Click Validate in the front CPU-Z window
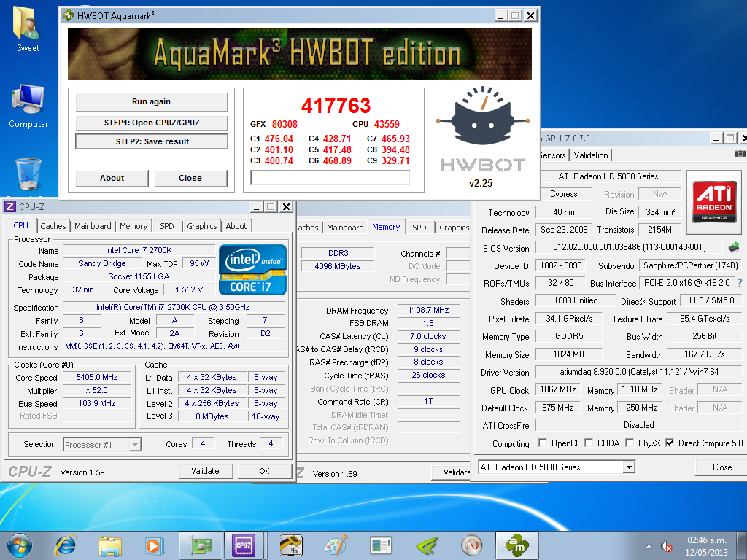Screen dimensions: 747x560 205,471
